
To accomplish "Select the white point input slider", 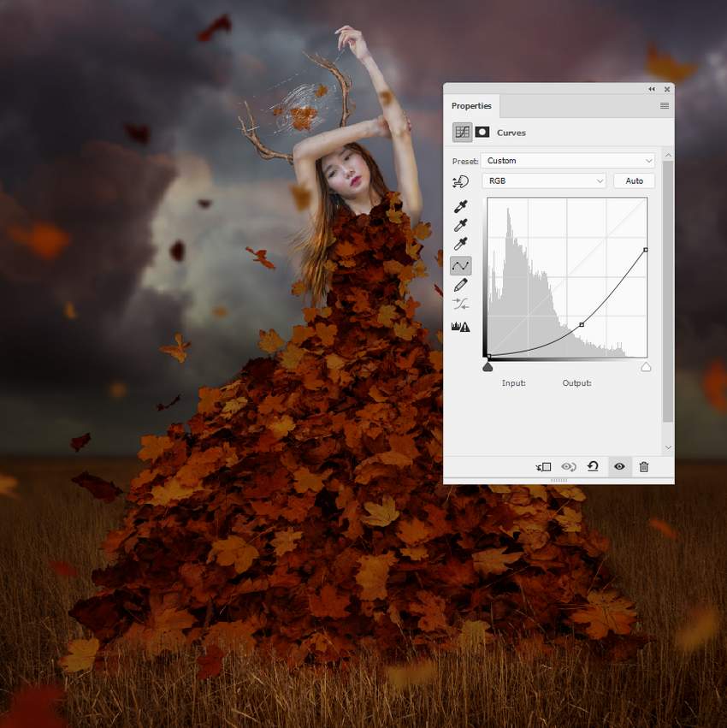I will (x=646, y=367).
